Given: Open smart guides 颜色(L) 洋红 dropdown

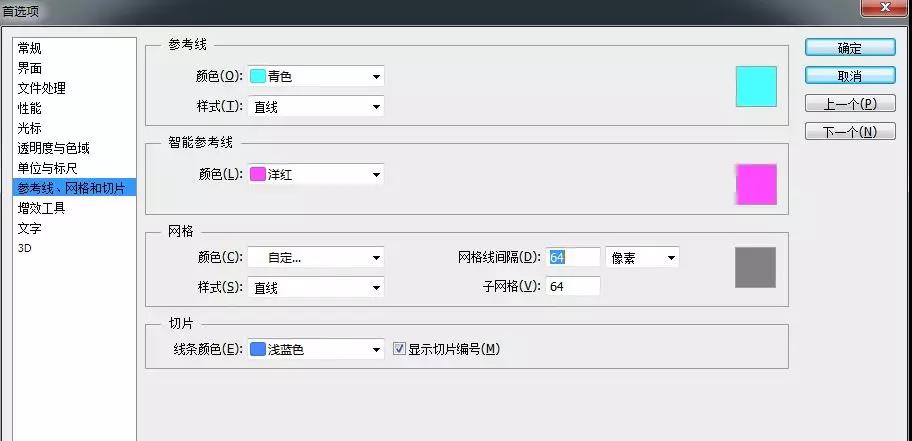Looking at the screenshot, I should [316, 174].
